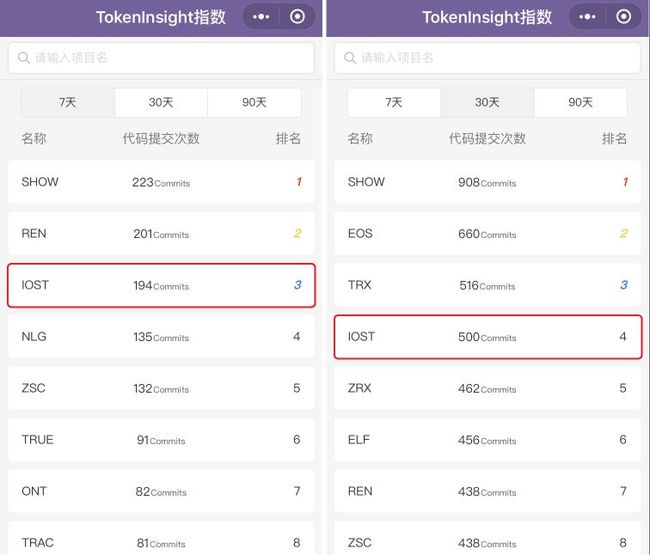Click the search magnifier in left panel
Viewport: 650px width, 555px height.
pos(24,58)
